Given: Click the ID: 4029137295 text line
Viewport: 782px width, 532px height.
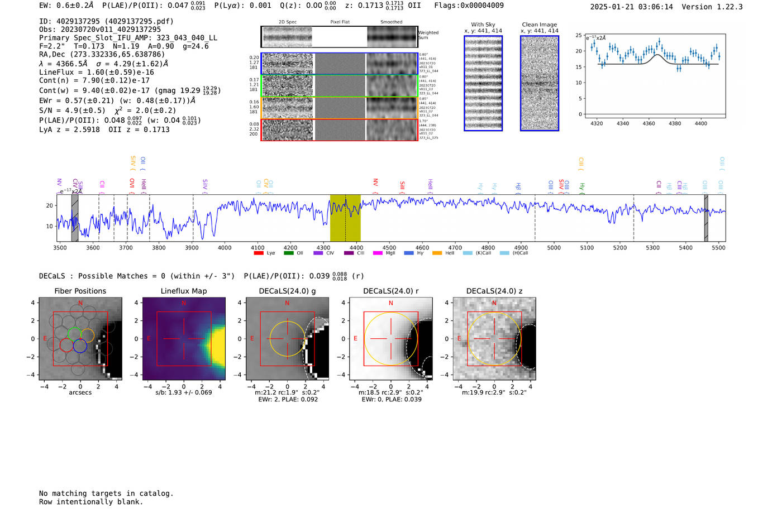Looking at the screenshot, I should 106,21.
